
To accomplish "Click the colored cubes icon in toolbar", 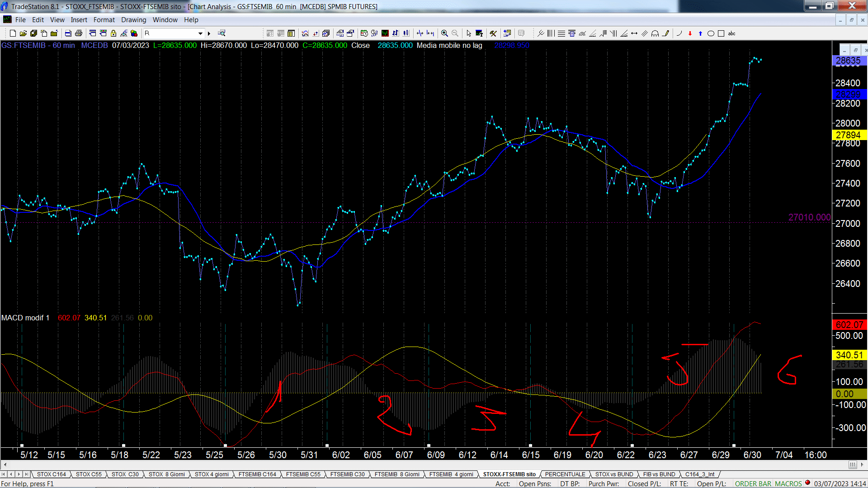I will tap(134, 33).
